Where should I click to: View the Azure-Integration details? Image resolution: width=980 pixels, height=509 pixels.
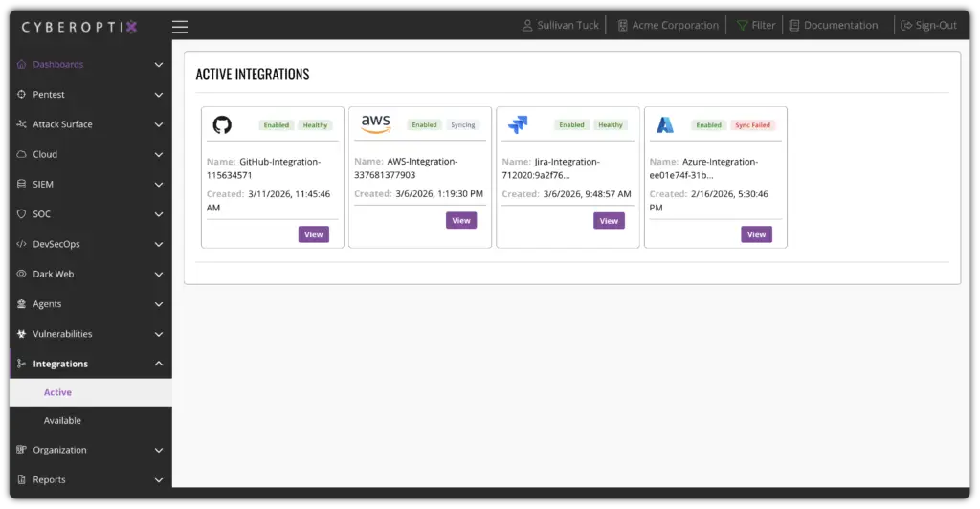[x=756, y=234]
